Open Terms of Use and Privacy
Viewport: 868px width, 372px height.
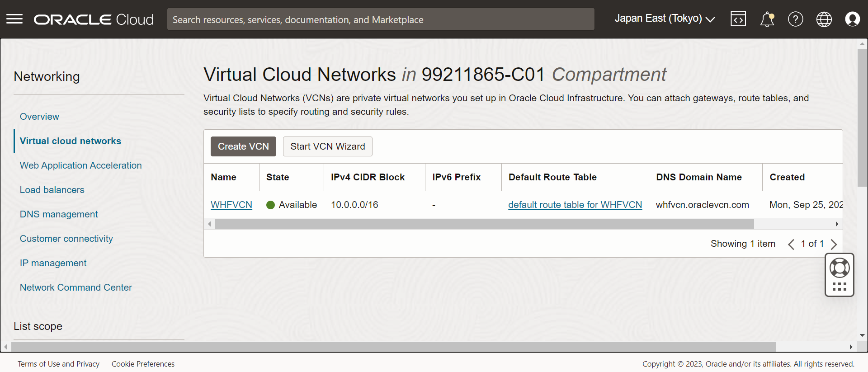59,364
